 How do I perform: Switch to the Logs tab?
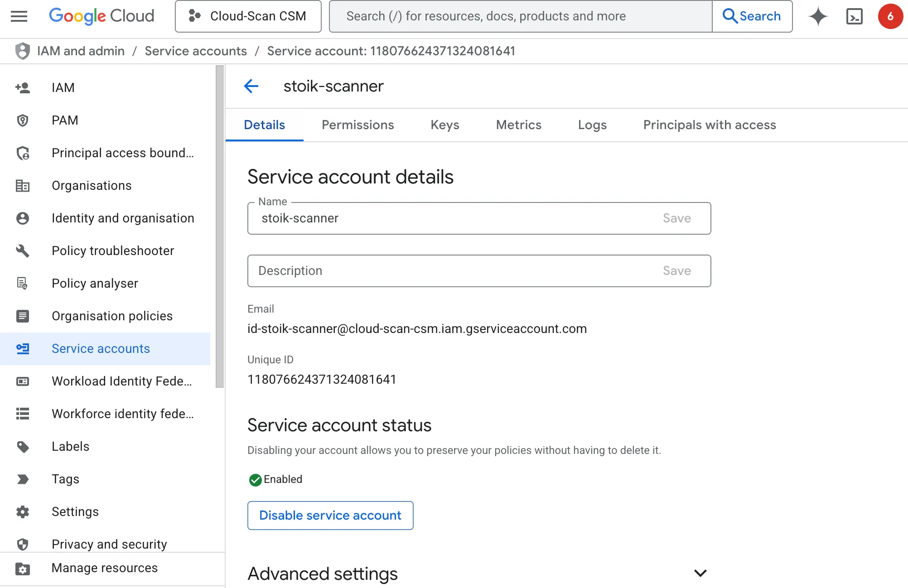[x=592, y=125]
